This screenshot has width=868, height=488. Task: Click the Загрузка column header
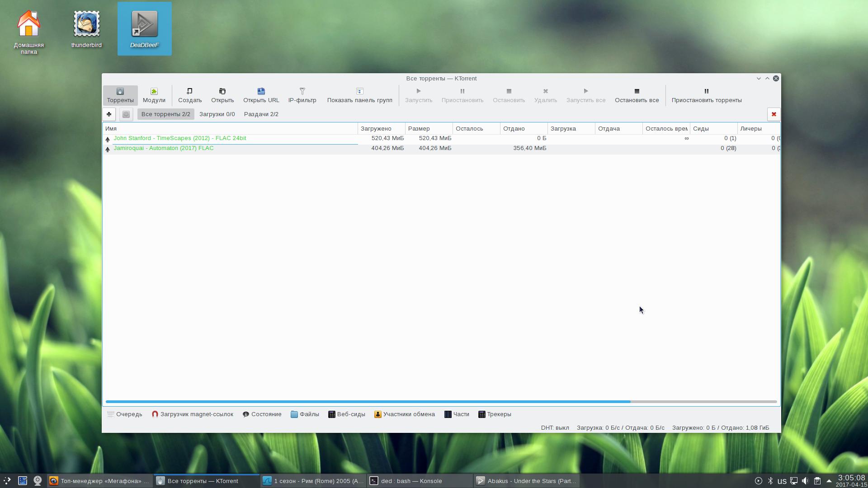571,129
